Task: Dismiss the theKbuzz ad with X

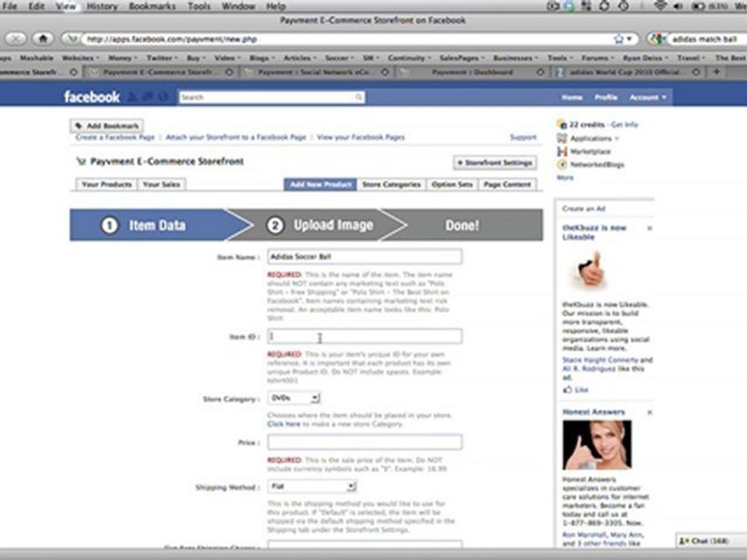Action: click(x=649, y=228)
